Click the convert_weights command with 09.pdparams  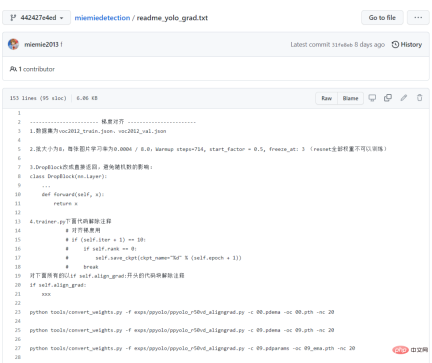(192, 348)
